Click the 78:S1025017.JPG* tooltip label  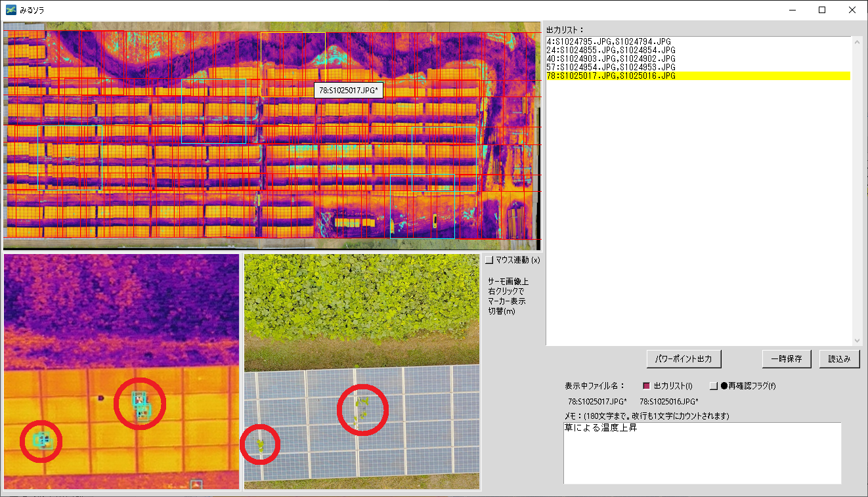click(x=348, y=91)
